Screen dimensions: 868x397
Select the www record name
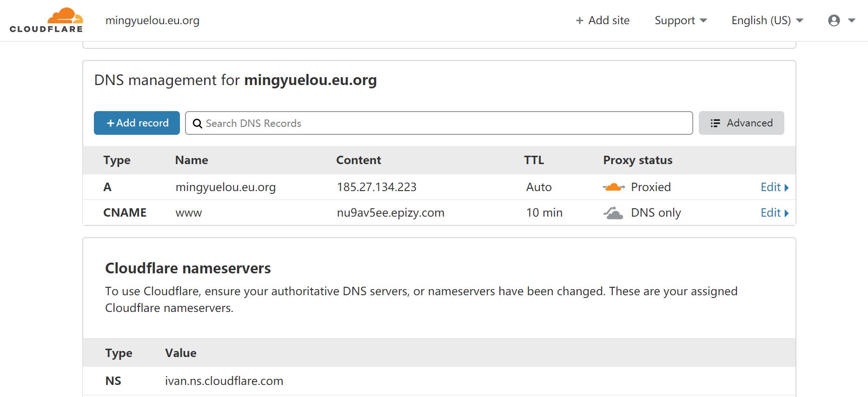tap(189, 213)
